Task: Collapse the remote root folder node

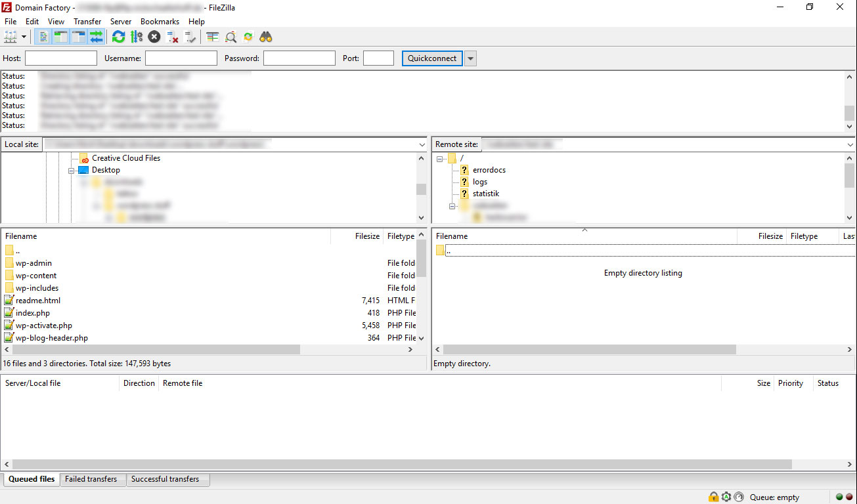Action: click(440, 159)
